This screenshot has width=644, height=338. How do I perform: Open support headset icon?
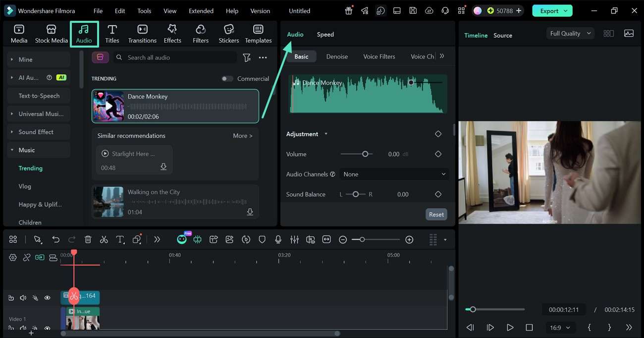(445, 10)
